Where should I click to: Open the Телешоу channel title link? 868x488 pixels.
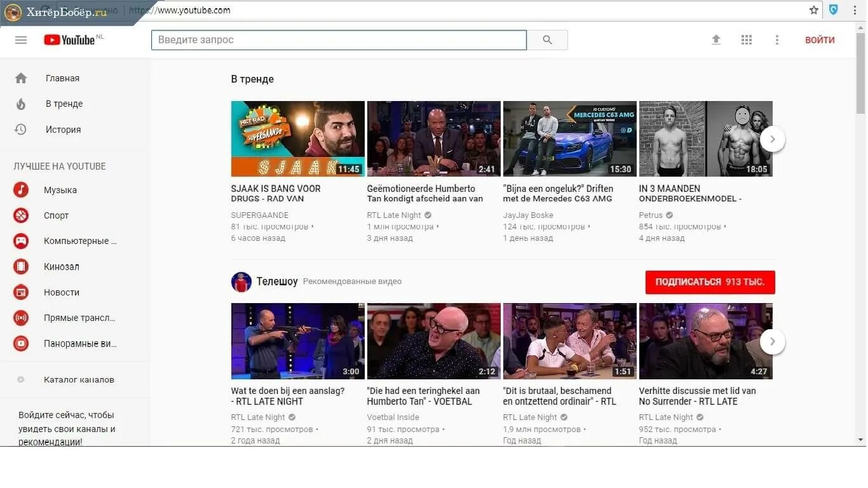(x=277, y=281)
